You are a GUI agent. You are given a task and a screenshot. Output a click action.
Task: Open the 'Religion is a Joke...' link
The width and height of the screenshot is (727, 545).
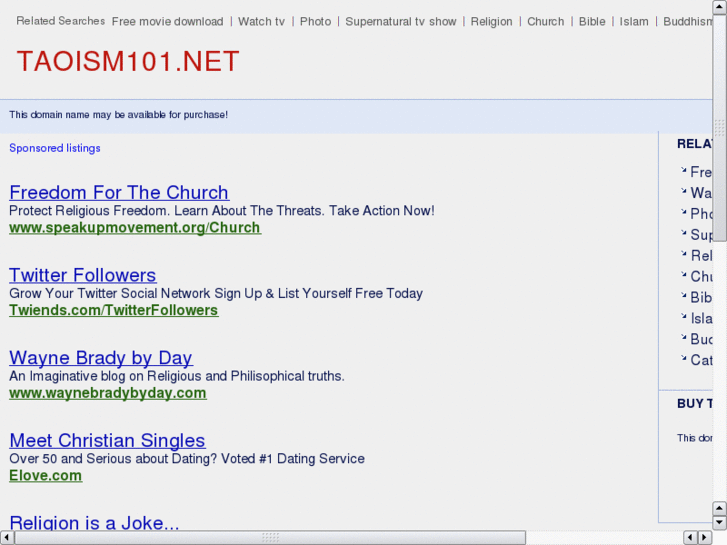coord(94,523)
